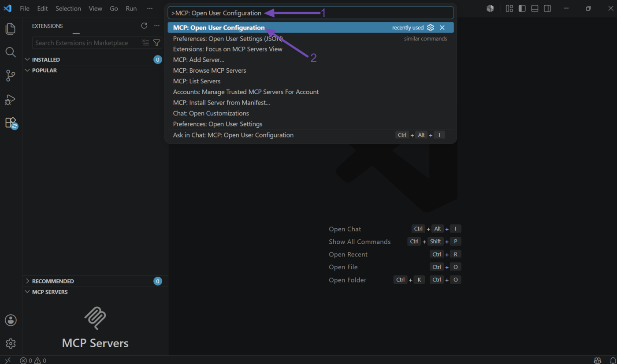
Task: Click the VS Code logo in title bar
Action: point(7,8)
